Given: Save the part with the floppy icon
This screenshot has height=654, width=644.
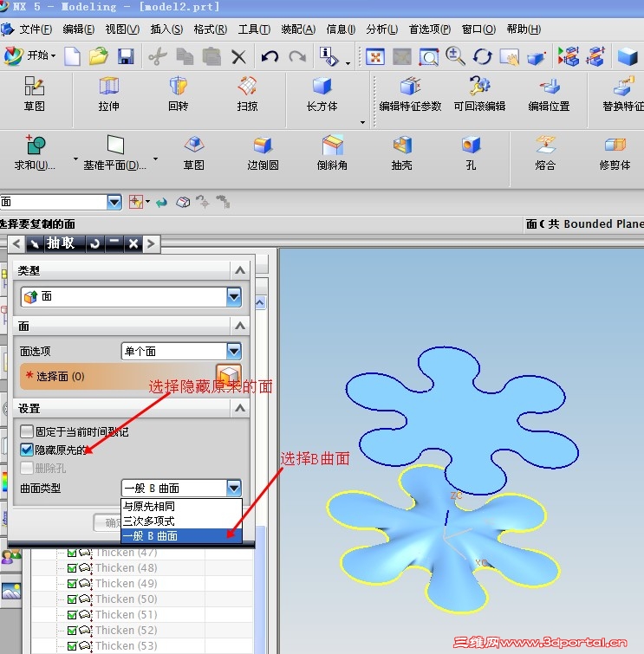Looking at the screenshot, I should (x=126, y=56).
